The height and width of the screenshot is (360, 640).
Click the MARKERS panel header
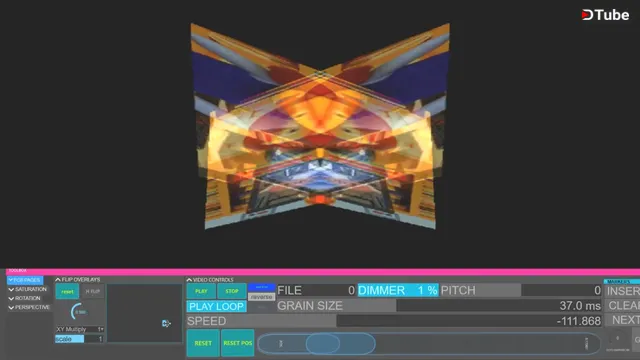(x=622, y=282)
